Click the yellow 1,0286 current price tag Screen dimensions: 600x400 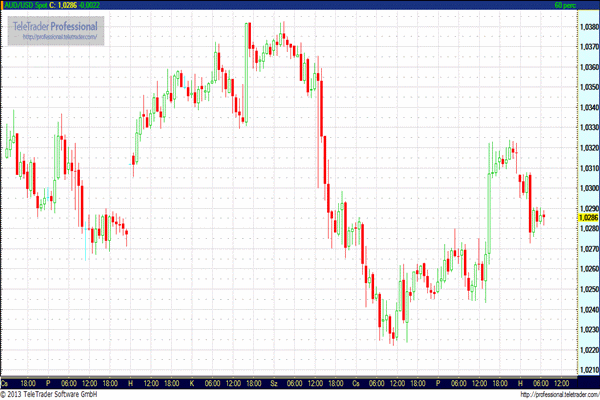coord(588,217)
